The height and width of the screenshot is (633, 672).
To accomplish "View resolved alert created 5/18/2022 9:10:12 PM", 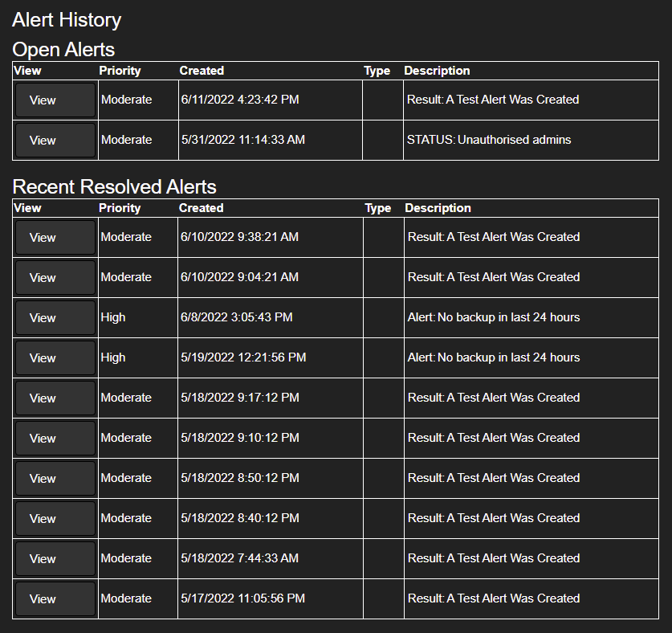I will pos(55,439).
